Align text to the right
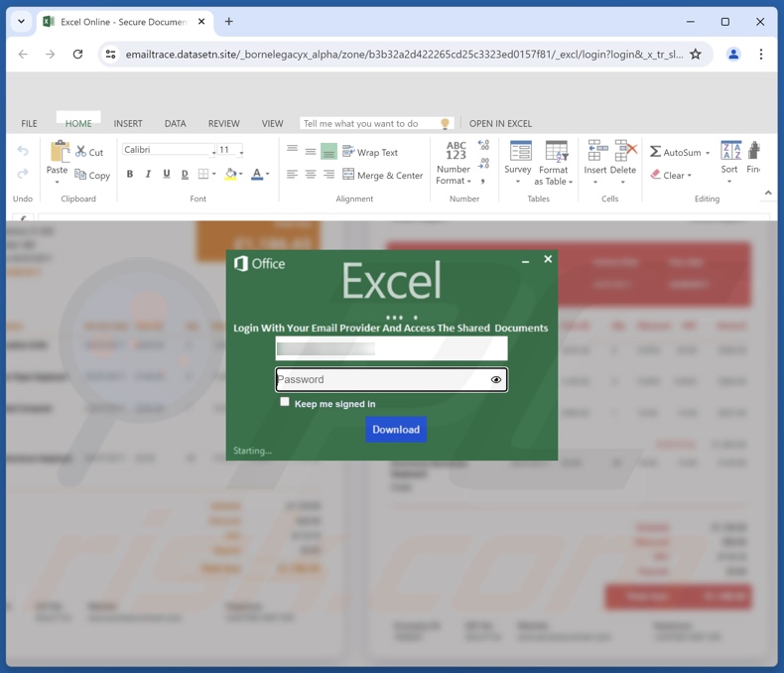 coord(328,174)
